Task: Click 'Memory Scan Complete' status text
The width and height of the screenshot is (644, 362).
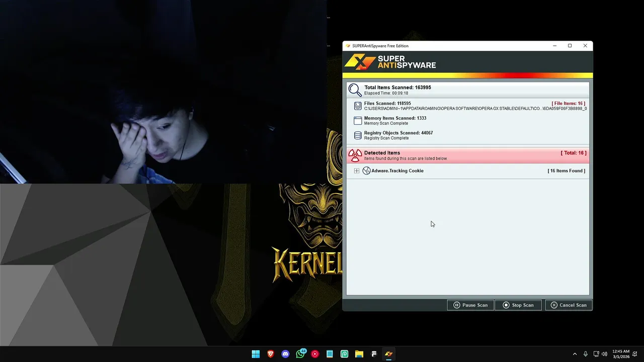Action: [386, 123]
